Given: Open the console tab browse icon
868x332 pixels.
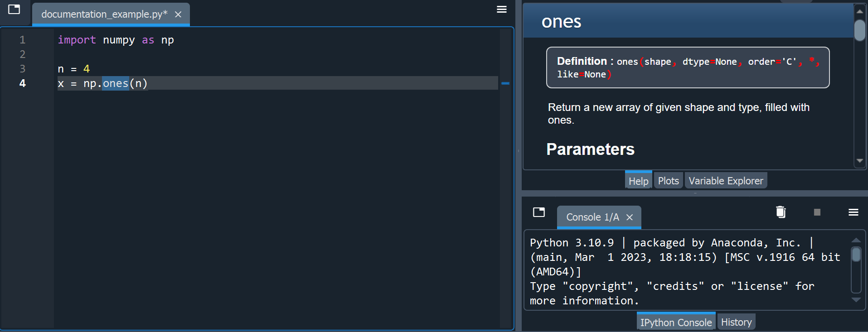Looking at the screenshot, I should pyautogui.click(x=539, y=212).
